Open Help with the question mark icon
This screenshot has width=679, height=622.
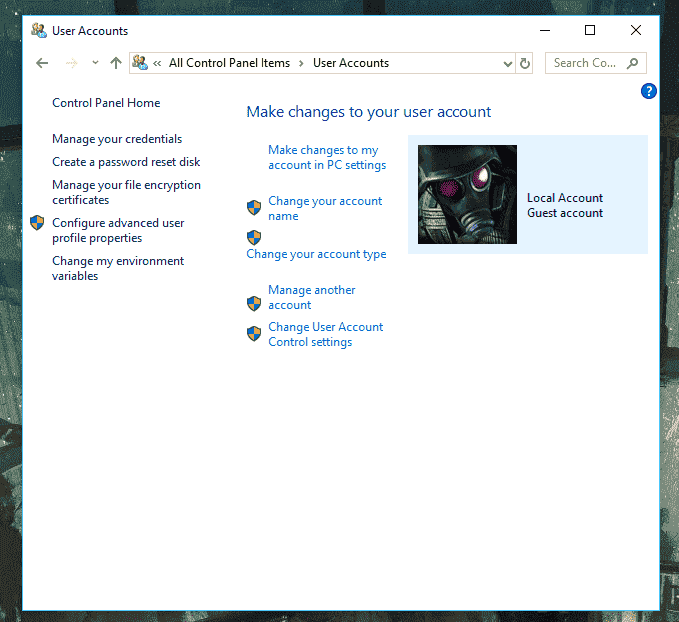(648, 91)
